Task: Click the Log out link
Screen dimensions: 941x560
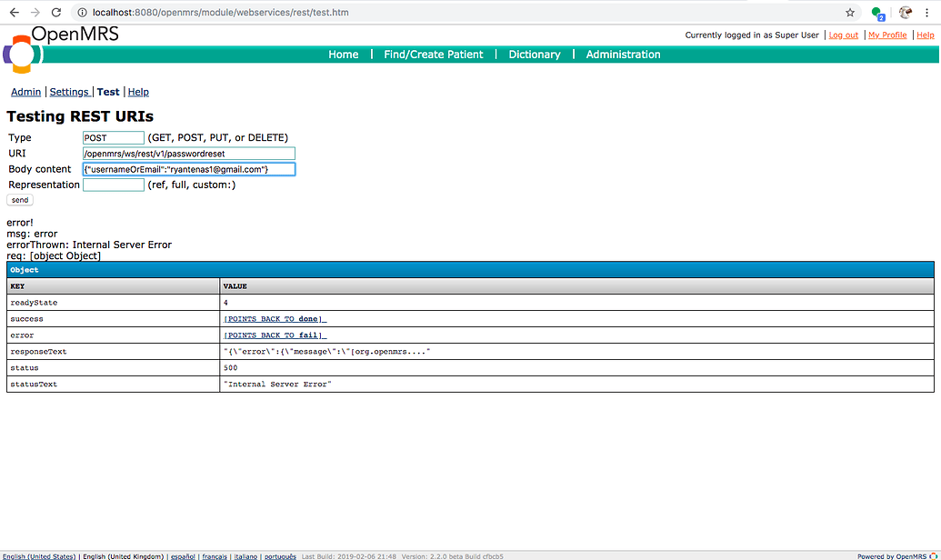Action: [843, 35]
